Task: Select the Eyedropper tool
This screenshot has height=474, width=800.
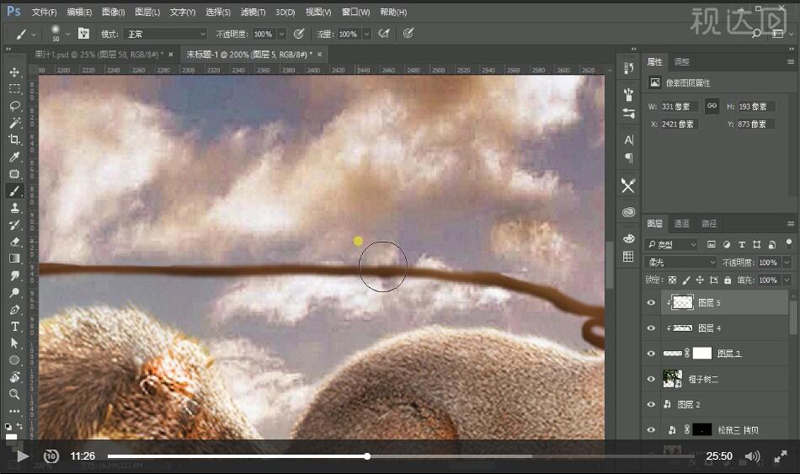Action: point(14,157)
